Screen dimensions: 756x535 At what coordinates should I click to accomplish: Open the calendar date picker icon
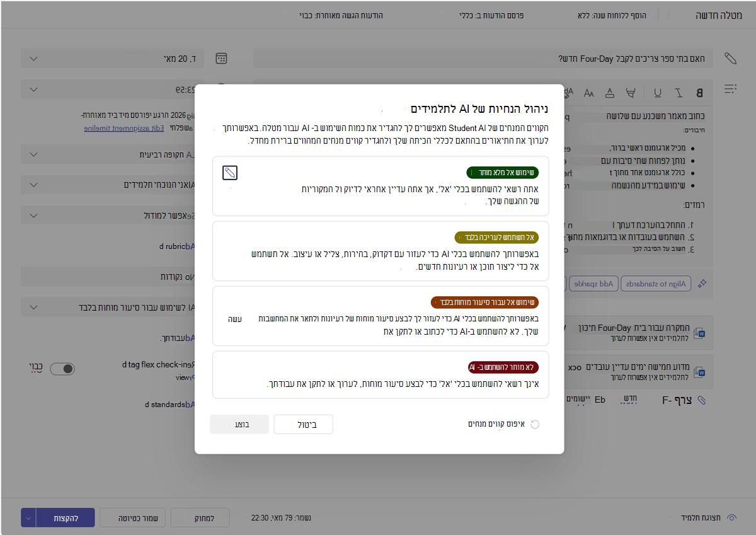pyautogui.click(x=221, y=59)
